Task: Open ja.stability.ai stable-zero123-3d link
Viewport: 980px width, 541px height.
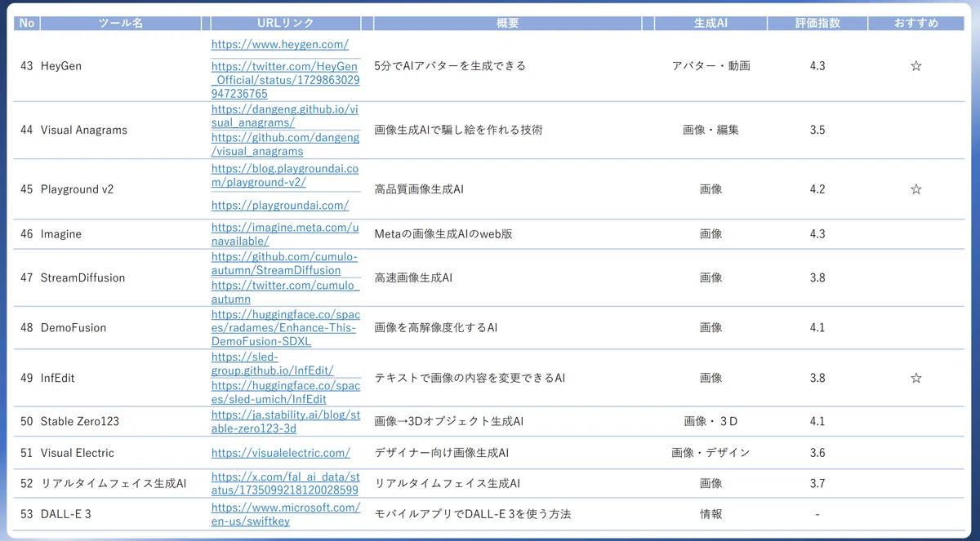Action: (285, 421)
